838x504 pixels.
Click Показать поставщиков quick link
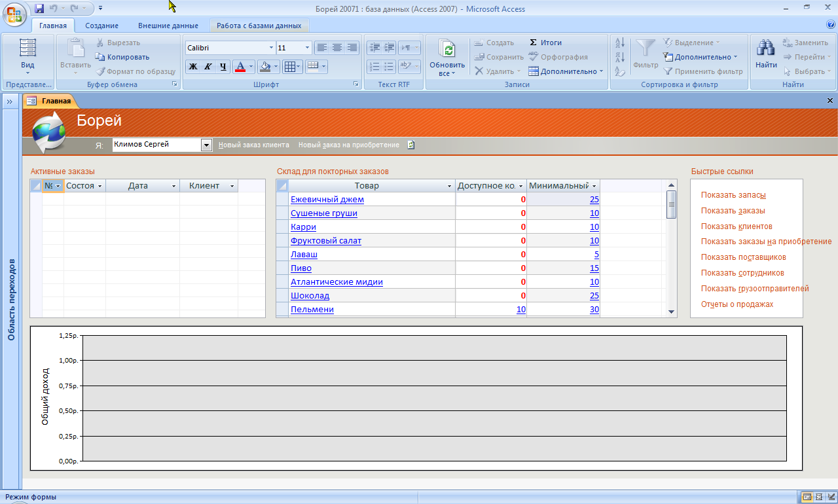coord(743,257)
